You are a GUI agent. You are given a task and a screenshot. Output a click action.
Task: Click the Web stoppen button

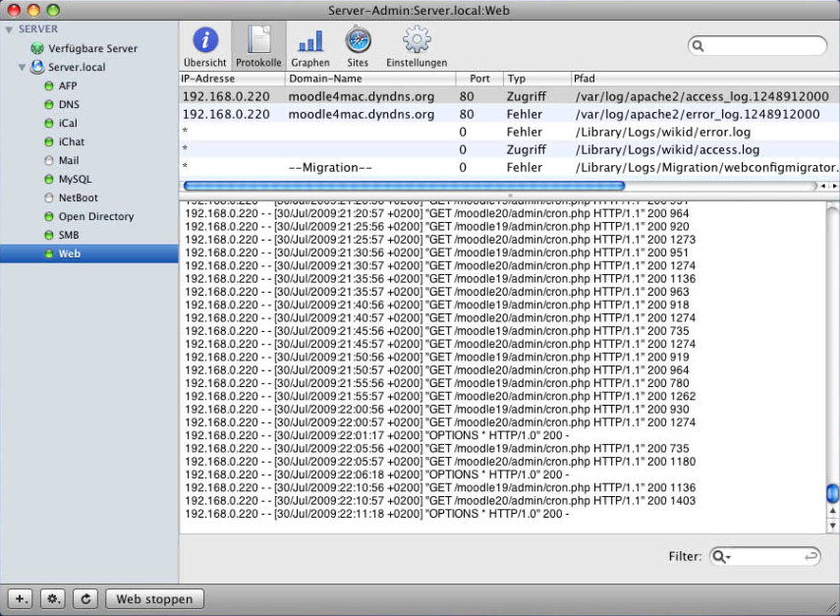[x=154, y=598]
